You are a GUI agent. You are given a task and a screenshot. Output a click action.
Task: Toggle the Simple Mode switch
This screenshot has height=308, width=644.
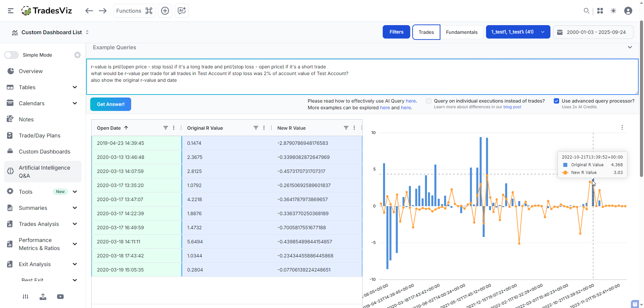[x=12, y=55]
